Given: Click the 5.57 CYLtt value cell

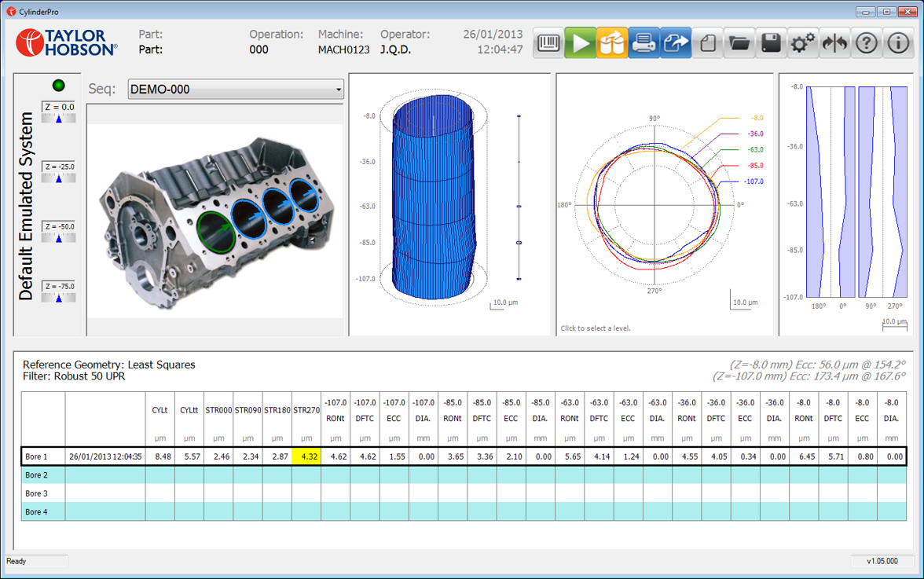Looking at the screenshot, I should pos(189,456).
